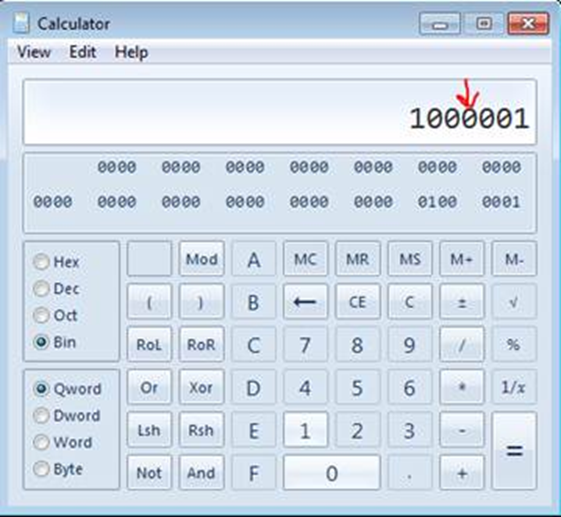Viewport: 561px width, 517px height.
Task: Select the Hex radio button
Action: pos(41,262)
